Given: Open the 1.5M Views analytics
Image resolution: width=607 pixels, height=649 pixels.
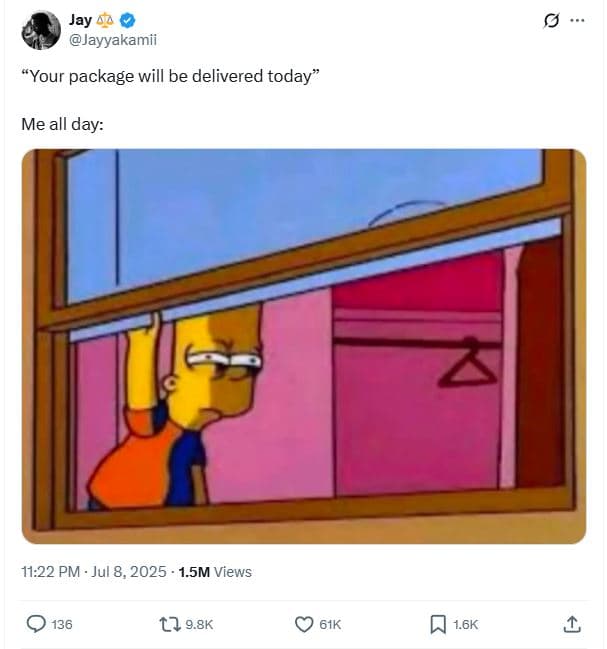Looking at the screenshot, I should pyautogui.click(x=215, y=572).
